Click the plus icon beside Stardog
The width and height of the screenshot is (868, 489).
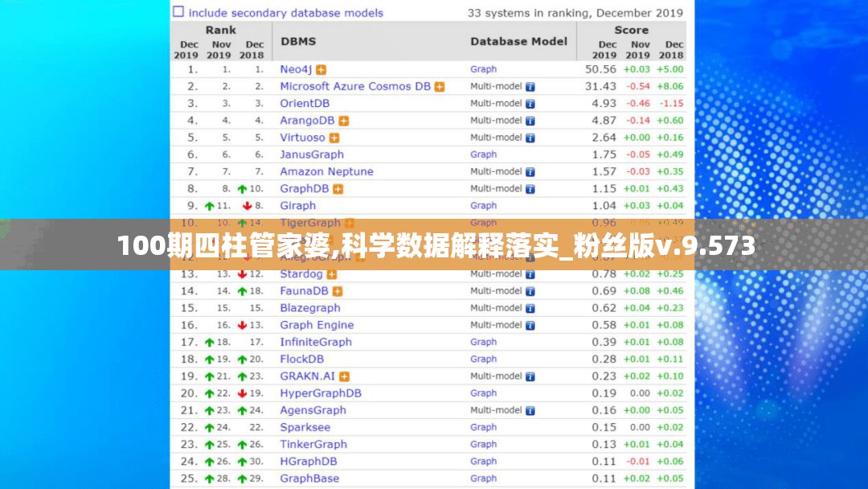click(x=332, y=275)
